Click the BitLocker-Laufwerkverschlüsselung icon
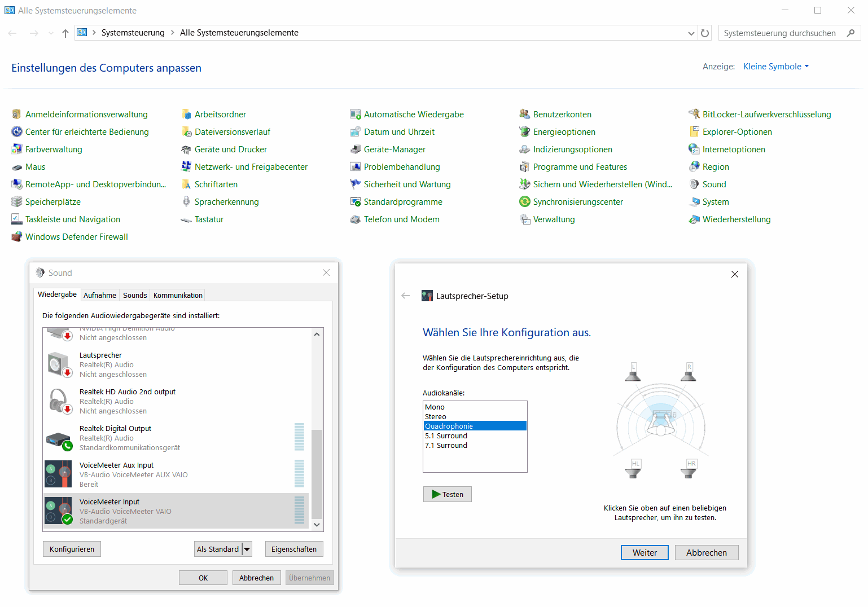The height and width of the screenshot is (607, 868). coord(694,115)
